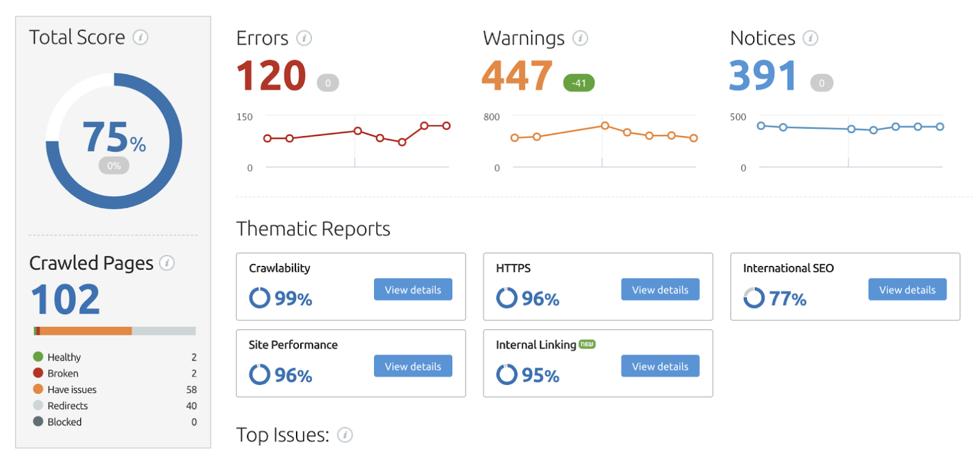Select the last point on the Errors chart

[x=445, y=126]
